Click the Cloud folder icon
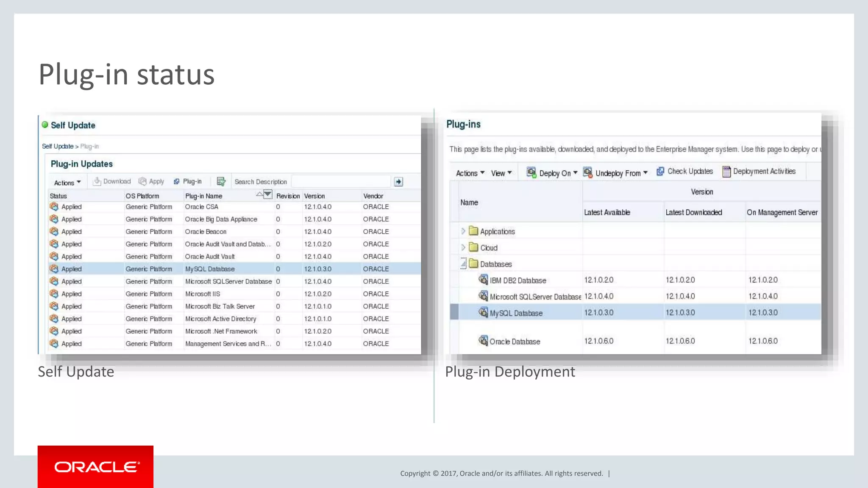 [473, 247]
